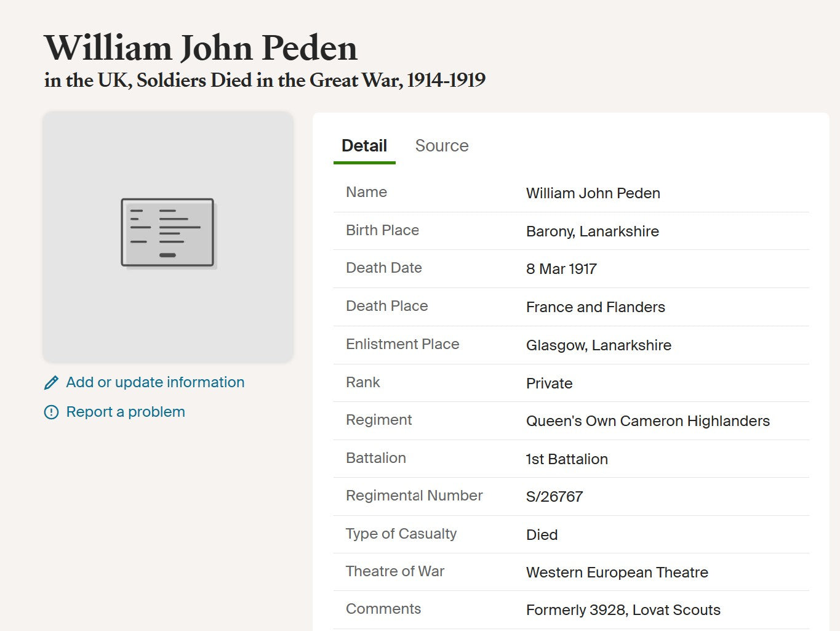This screenshot has width=840, height=631.
Task: Click the Type of Casualty value Died
Action: [x=542, y=535]
